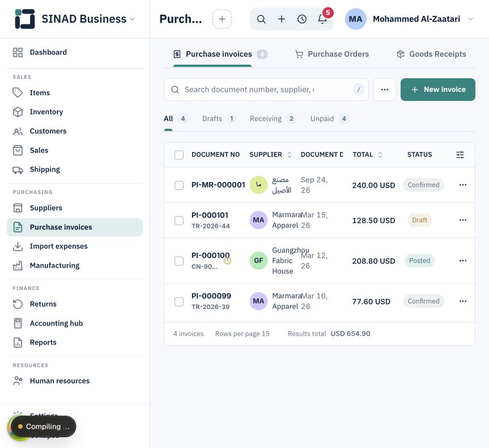Go to Suppliers in the sidebar
This screenshot has width=489, height=448.
75,208
